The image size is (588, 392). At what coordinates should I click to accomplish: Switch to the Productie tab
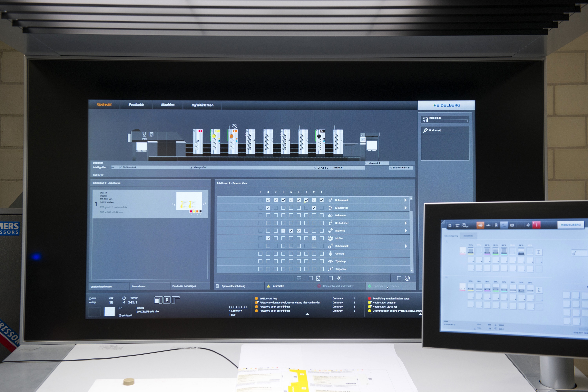[136, 105]
